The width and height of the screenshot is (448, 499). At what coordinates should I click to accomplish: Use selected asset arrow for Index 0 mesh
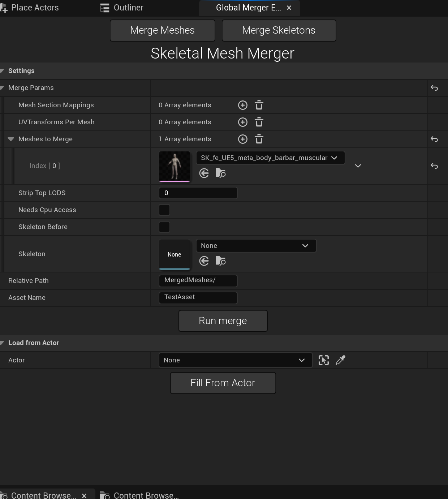point(204,173)
